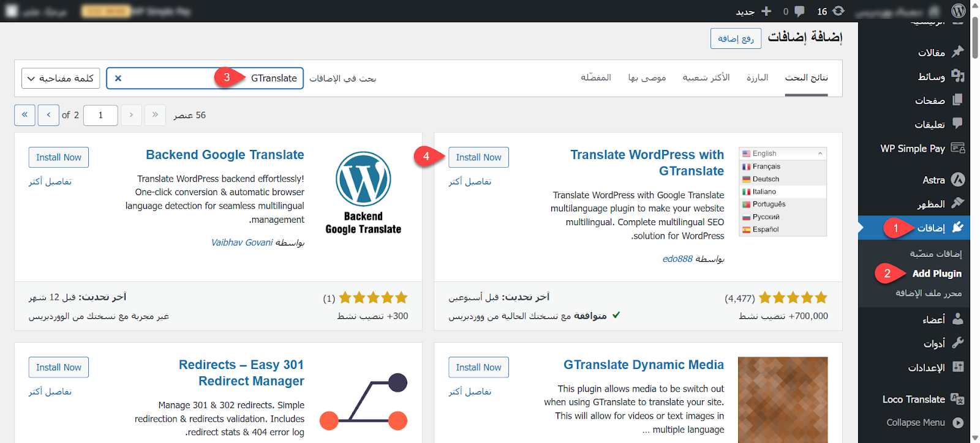
Task: Open تفاصيل أكثر for GTranslate plugin
Action: pyautogui.click(x=470, y=182)
